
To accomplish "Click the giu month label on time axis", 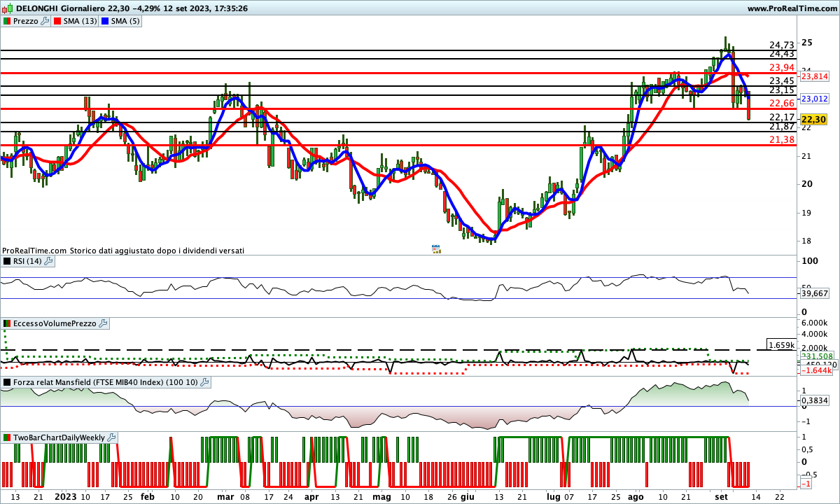I will [468, 496].
